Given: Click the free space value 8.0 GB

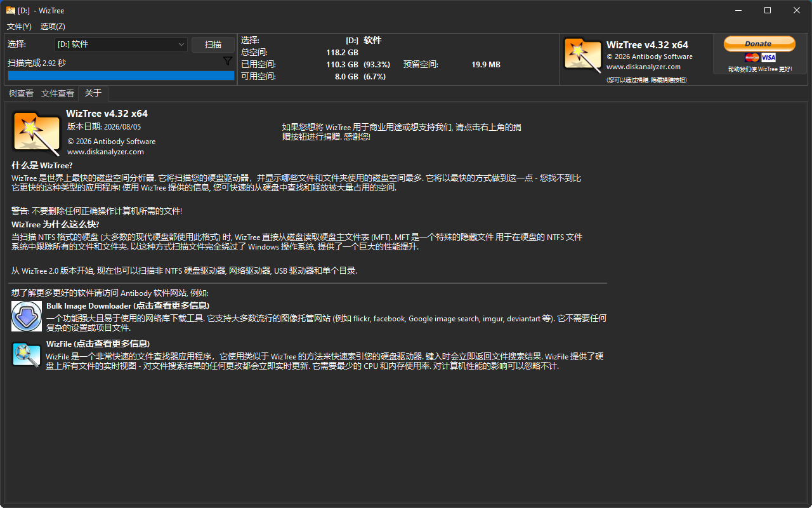Looking at the screenshot, I should (x=346, y=76).
